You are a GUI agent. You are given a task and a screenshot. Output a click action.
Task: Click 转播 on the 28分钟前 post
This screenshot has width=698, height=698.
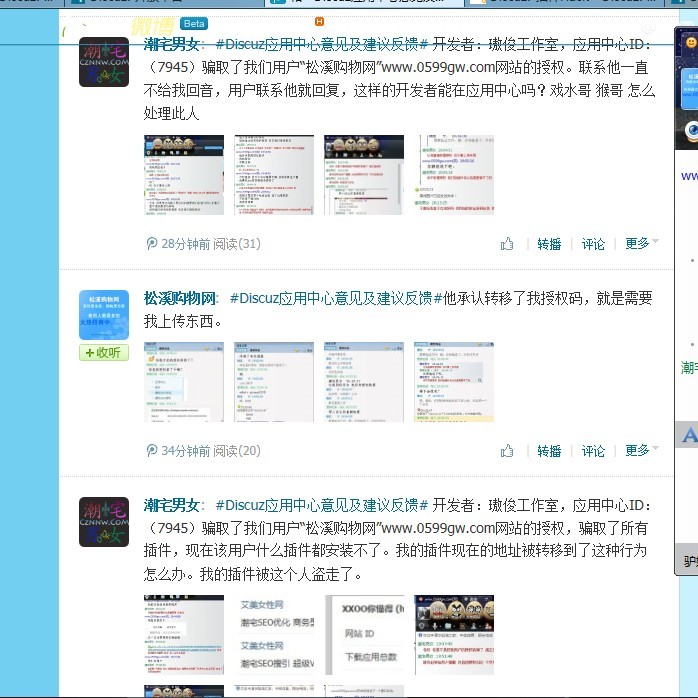[x=549, y=244]
